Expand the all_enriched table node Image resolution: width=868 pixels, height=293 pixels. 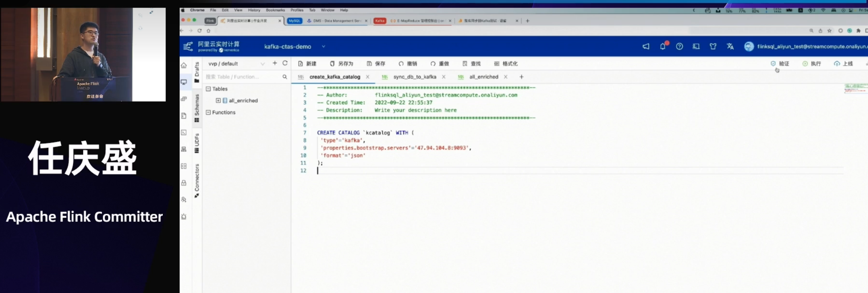[218, 100]
